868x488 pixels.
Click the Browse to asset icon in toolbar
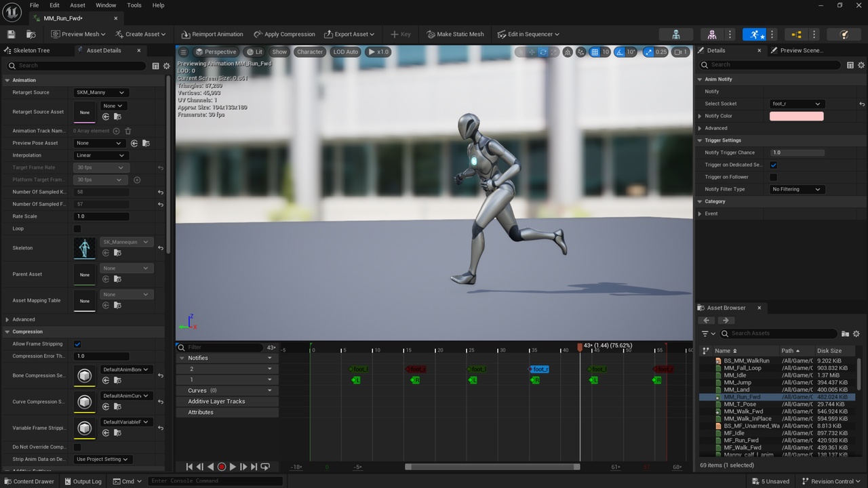[x=31, y=34]
